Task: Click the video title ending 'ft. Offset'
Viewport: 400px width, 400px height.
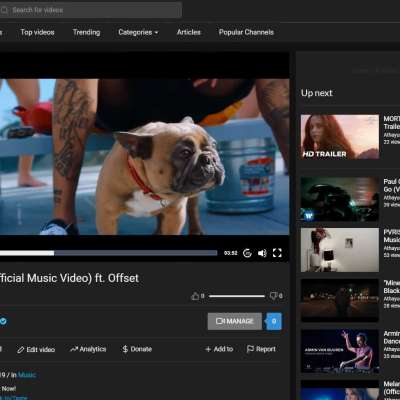Action: 69,278
